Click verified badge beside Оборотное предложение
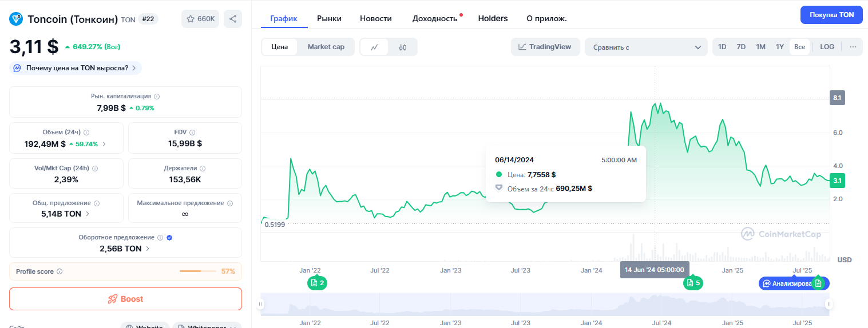Viewport: 868px width, 328px height. (x=169, y=238)
